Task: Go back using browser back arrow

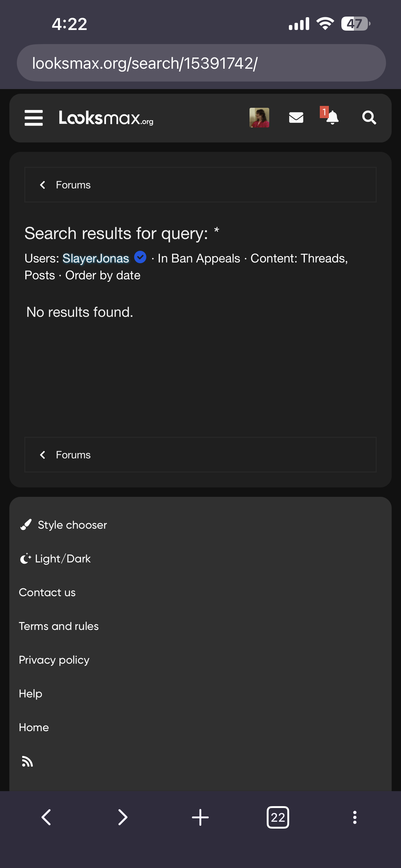Action: point(46,817)
